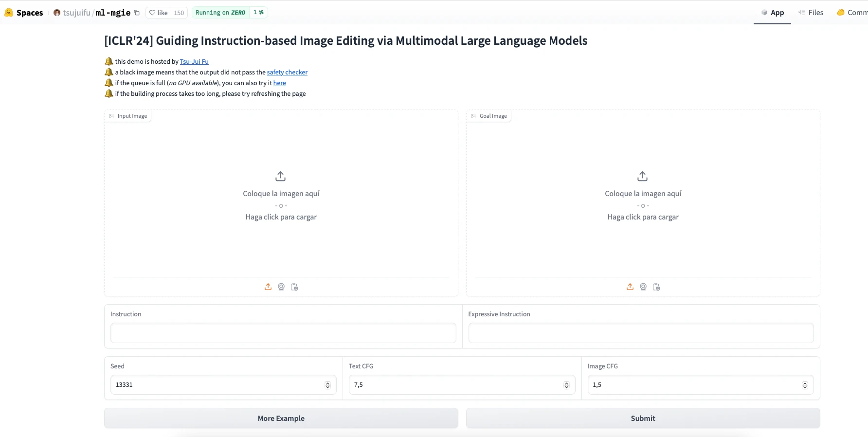Open the ml-mgie space link

pyautogui.click(x=113, y=13)
